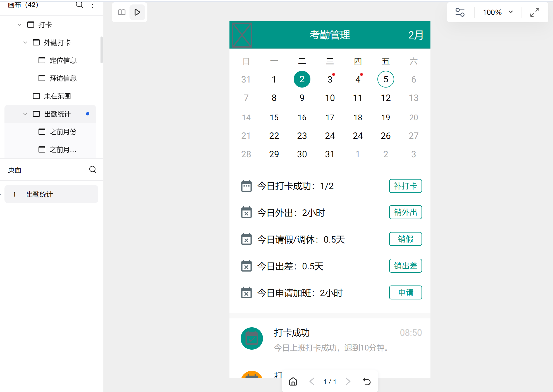This screenshot has height=392, width=553.
Task: Click the 补打卡 button
Action: [405, 186]
